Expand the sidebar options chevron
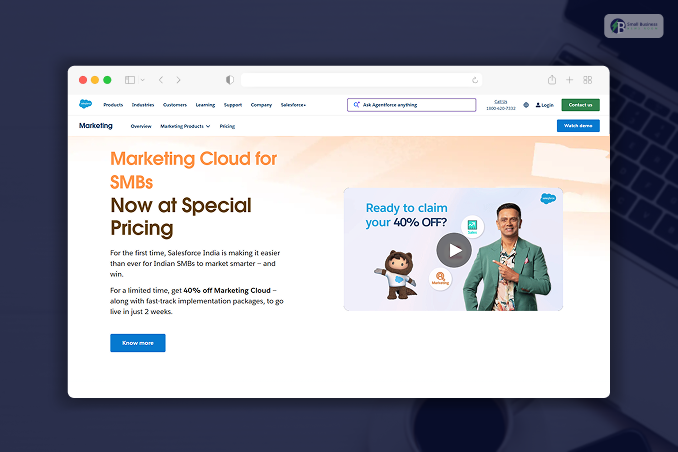 click(x=143, y=80)
